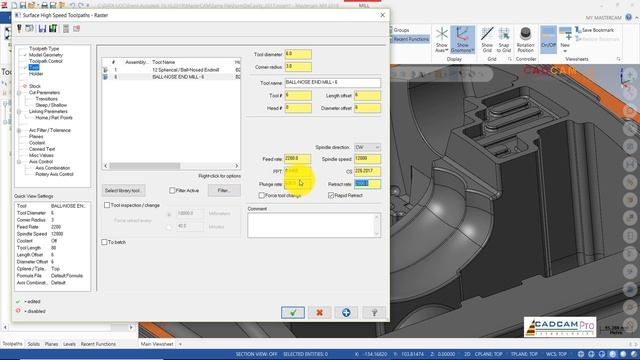The width and height of the screenshot is (640, 360).
Task: Click the help icon next to MY MASTERCAM
Action: (x=629, y=17)
